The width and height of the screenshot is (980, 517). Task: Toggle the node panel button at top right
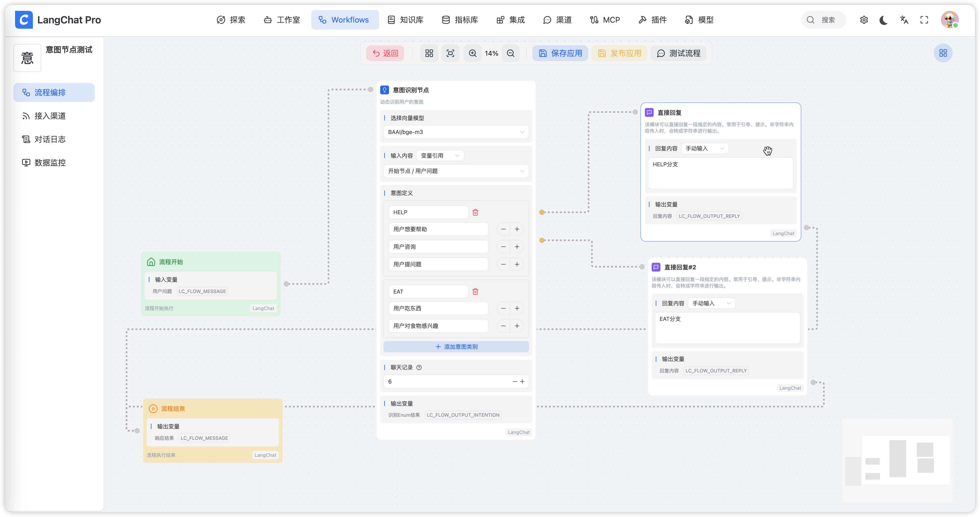point(943,53)
